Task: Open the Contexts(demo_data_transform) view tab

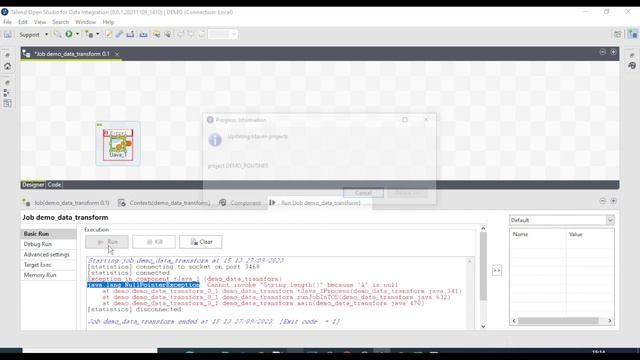Action: point(164,203)
